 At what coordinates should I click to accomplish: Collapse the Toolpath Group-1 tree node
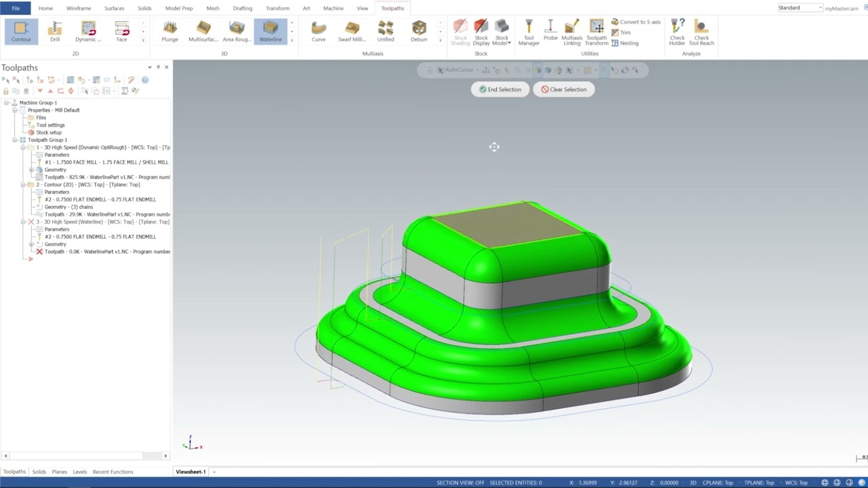point(14,140)
